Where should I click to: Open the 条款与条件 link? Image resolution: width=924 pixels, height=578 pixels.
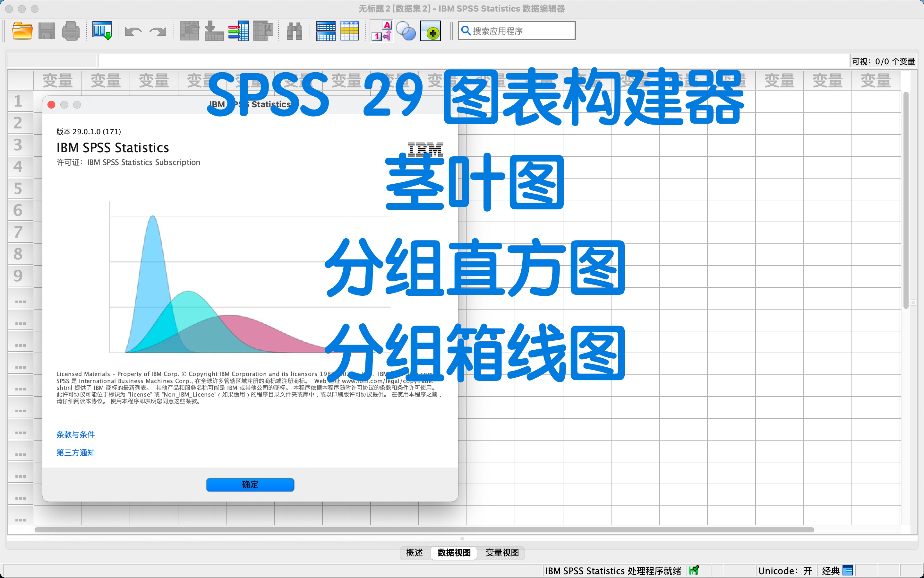(76, 434)
